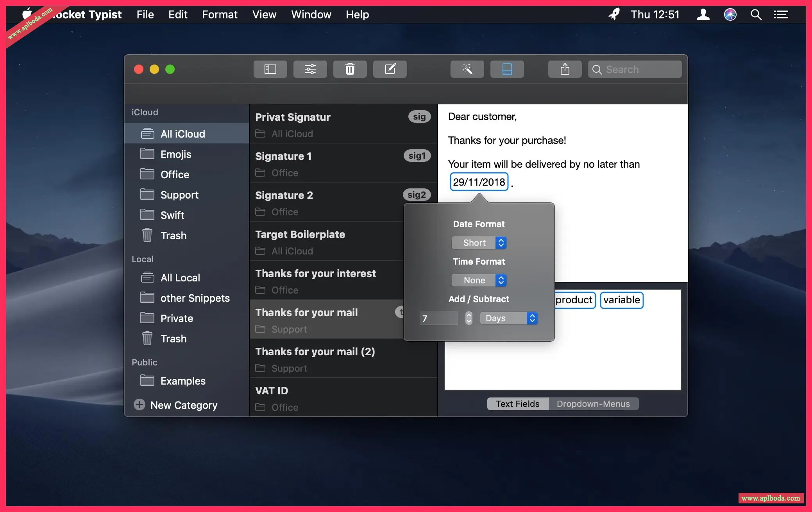
Task: Select the Target Boilerplate snippet
Action: click(326, 241)
